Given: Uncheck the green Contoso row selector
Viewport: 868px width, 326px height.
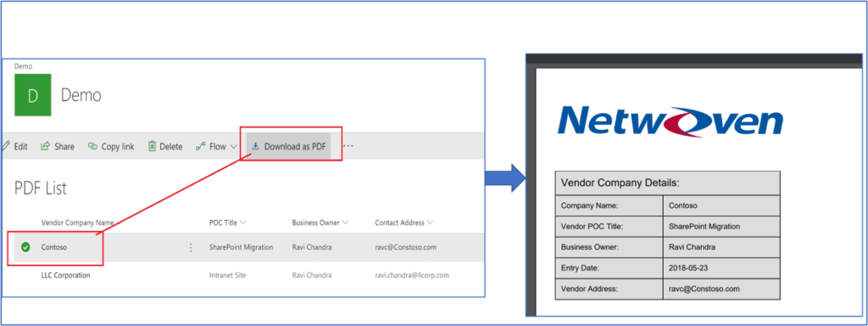Looking at the screenshot, I should click(25, 247).
